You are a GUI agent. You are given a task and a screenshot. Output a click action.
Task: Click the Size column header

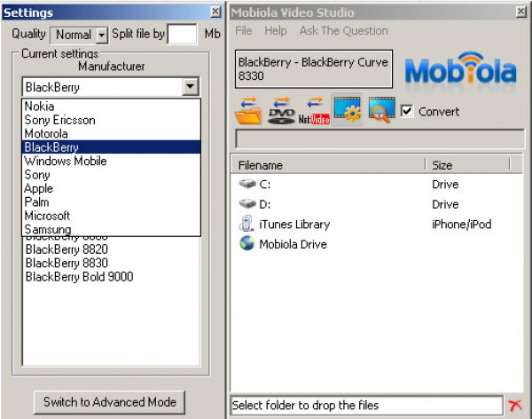click(x=467, y=165)
